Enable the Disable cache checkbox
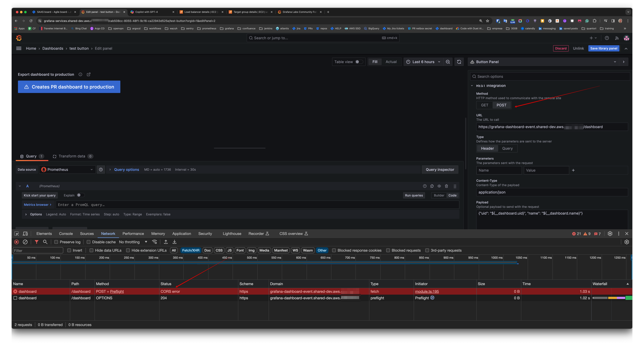The height and width of the screenshot is (344, 644). [x=89, y=242]
